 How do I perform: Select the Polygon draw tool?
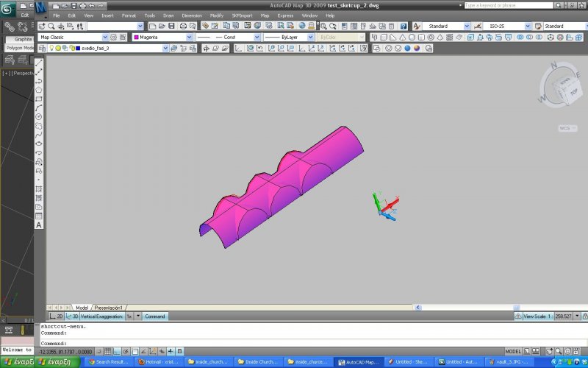pyautogui.click(x=39, y=90)
